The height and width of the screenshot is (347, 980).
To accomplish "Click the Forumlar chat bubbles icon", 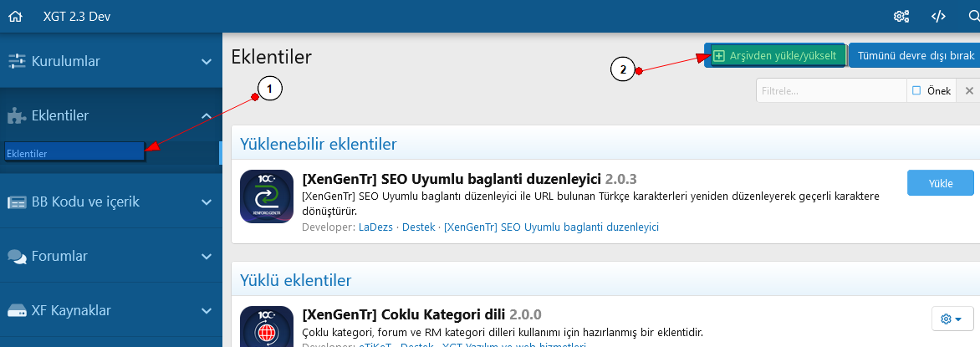I will pyautogui.click(x=16, y=257).
